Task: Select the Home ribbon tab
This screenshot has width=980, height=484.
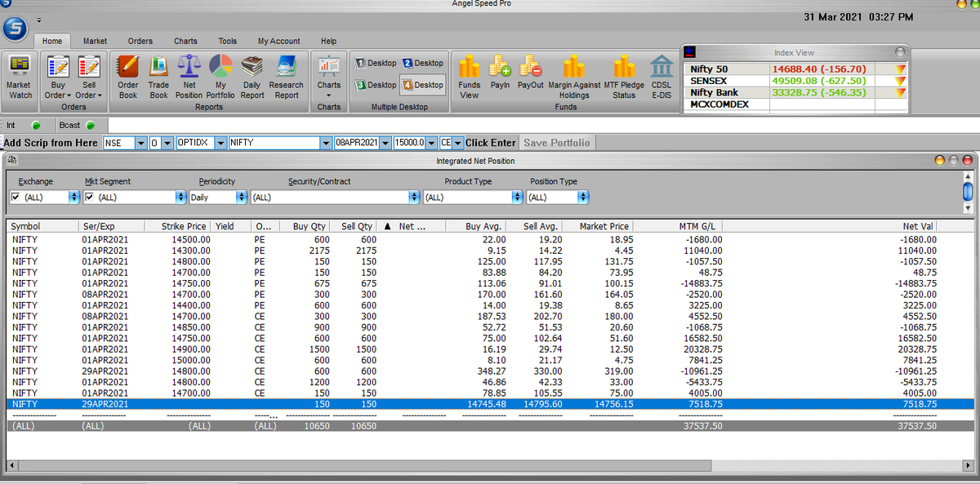Action: [x=52, y=41]
